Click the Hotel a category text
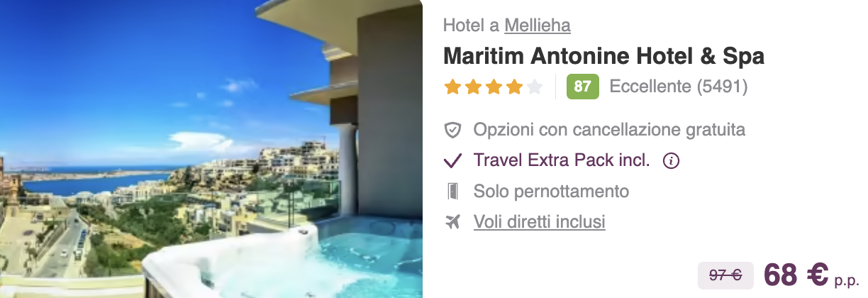Screen dimensions: 868x298 pos(472,26)
